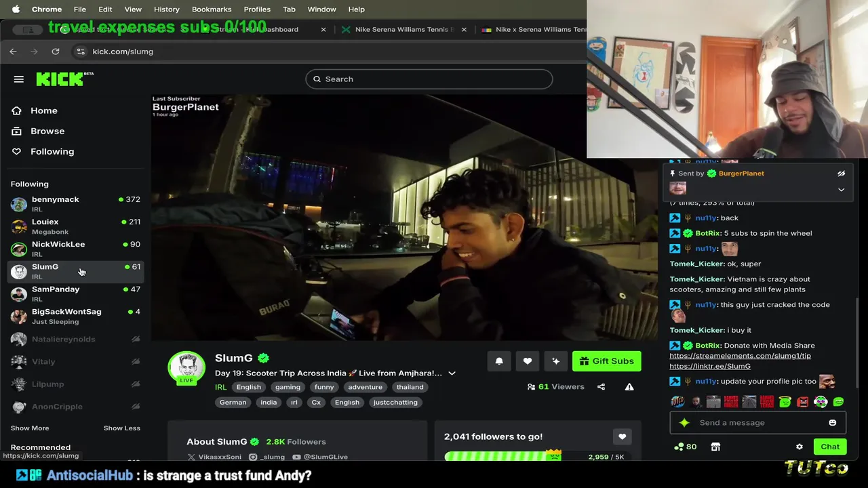Image resolution: width=868 pixels, height=488 pixels.
Task: Expand the pinned message chevron
Action: click(x=841, y=190)
